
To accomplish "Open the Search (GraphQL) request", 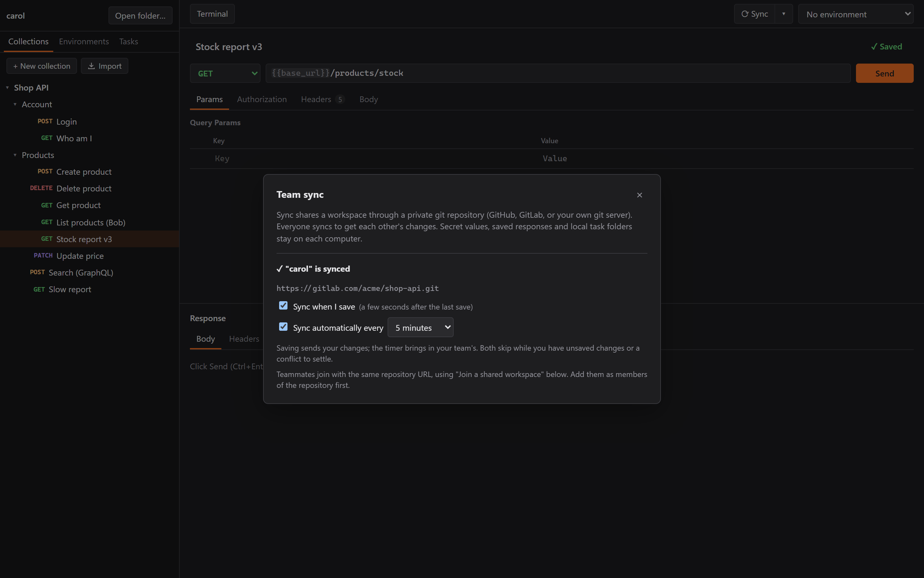I will click(89, 273).
